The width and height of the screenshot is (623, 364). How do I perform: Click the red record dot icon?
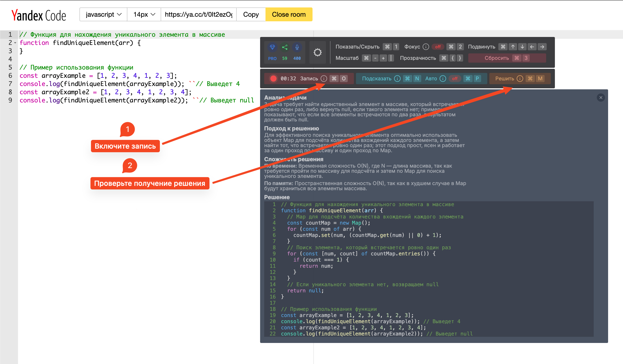(273, 79)
